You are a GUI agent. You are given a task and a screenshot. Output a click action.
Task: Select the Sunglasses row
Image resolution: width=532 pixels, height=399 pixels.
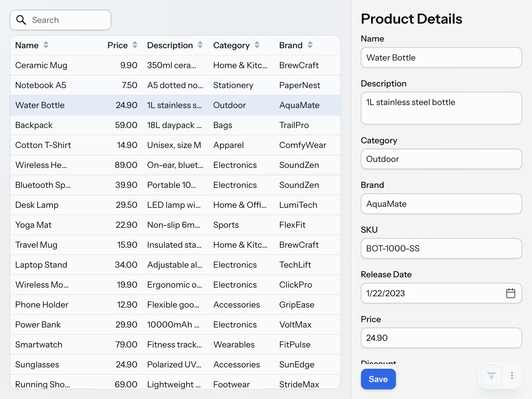coord(175,364)
